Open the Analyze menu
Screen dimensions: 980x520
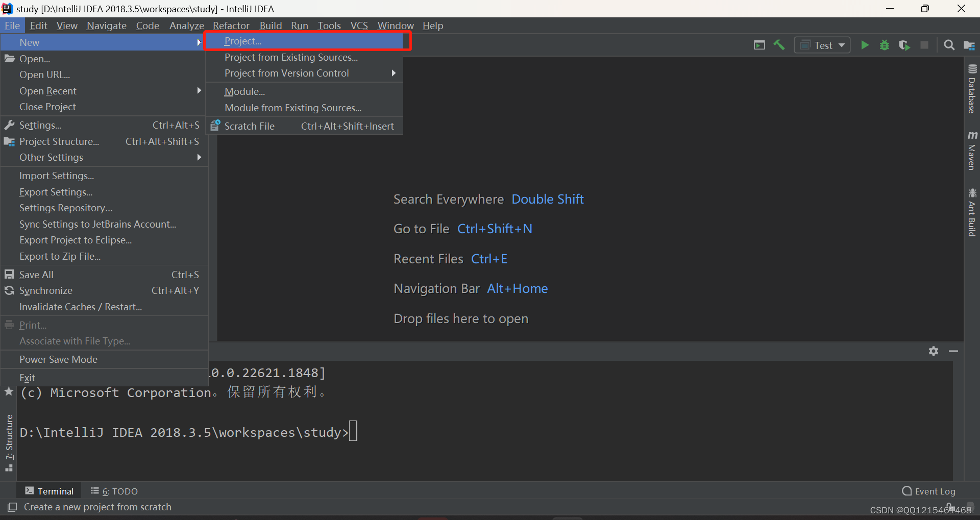[186, 26]
